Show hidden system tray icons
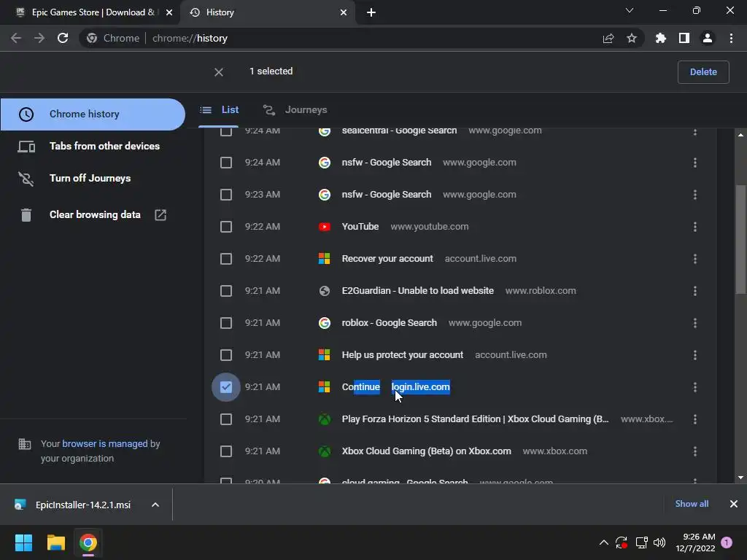The image size is (747, 560). [603, 542]
